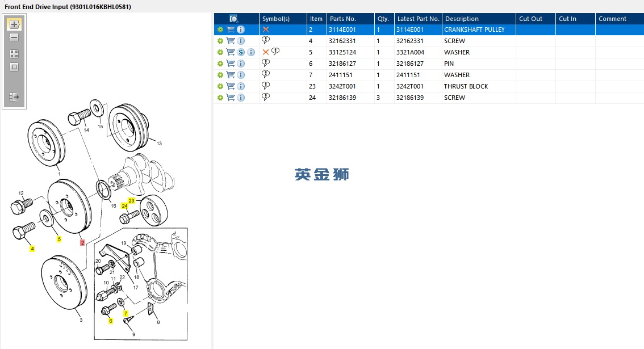Click the four-square grid view icon
Image resolution: width=644 pixels, height=349 pixels.
click(x=14, y=54)
